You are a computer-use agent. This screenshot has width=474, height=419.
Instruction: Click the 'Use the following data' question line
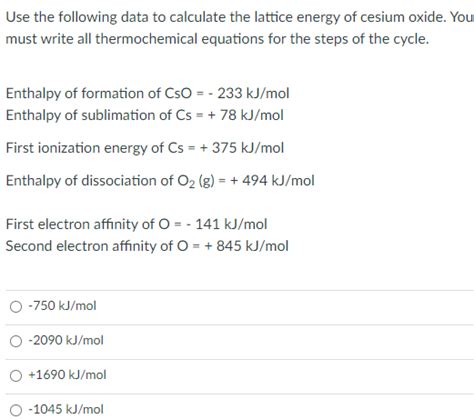[240, 17]
